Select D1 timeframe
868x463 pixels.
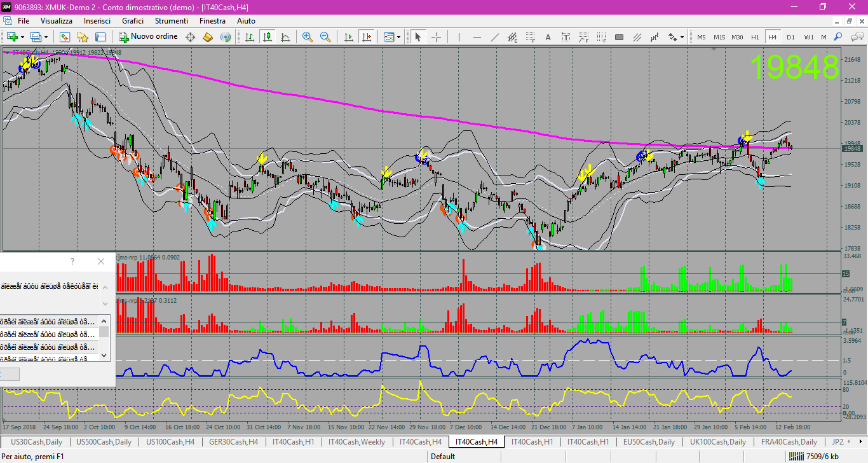[x=790, y=37]
